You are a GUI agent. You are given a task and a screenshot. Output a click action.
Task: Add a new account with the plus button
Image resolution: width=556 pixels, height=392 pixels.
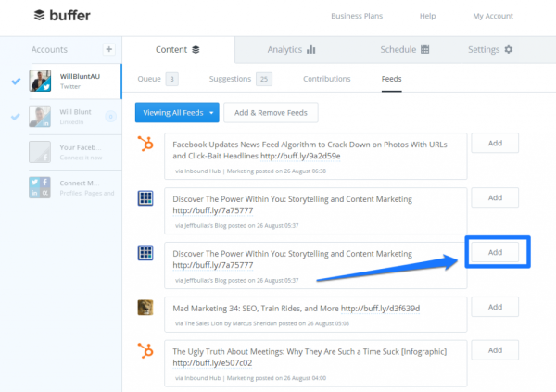pyautogui.click(x=108, y=49)
